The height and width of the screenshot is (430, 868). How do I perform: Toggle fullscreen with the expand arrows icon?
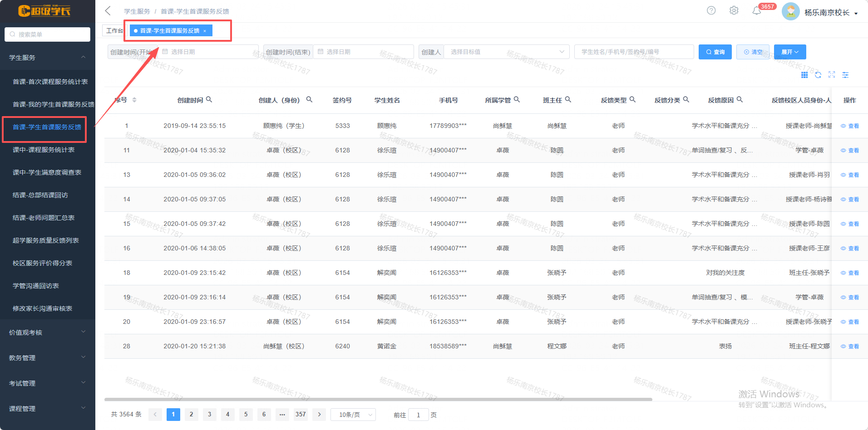click(832, 75)
